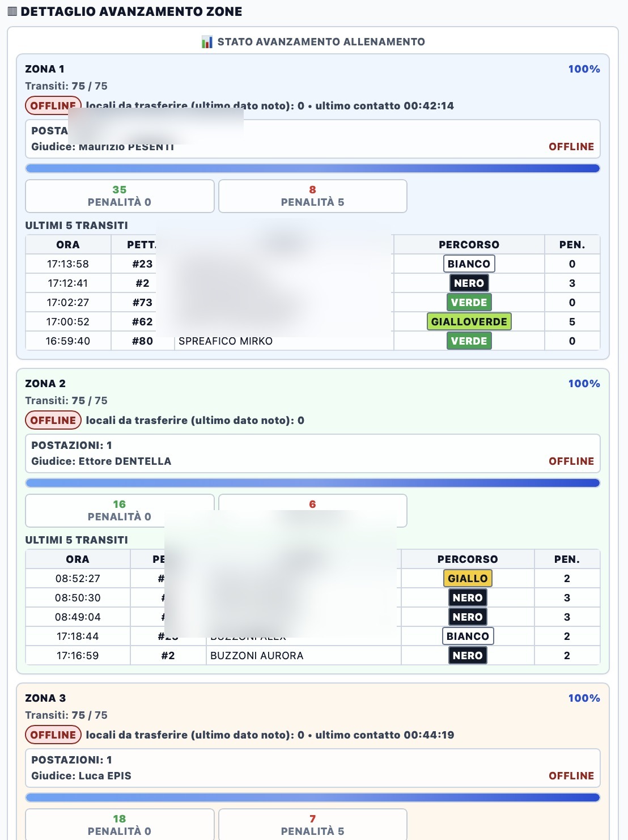Click the BIANCO badge in the 17:13:58 row

tap(469, 264)
